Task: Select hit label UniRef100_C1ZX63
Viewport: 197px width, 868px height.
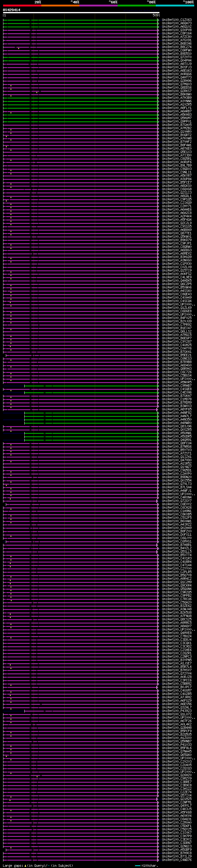Action: [177, 20]
